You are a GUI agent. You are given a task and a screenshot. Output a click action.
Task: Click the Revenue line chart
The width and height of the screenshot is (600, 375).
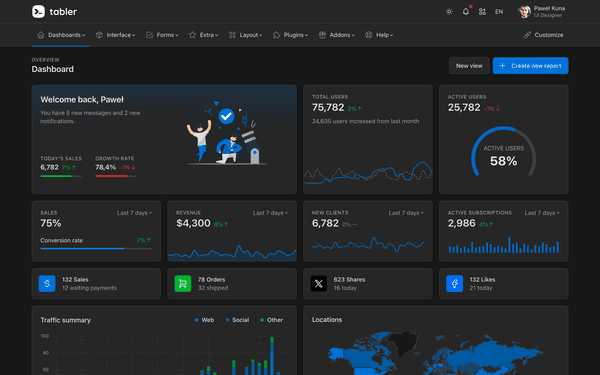coord(232,253)
